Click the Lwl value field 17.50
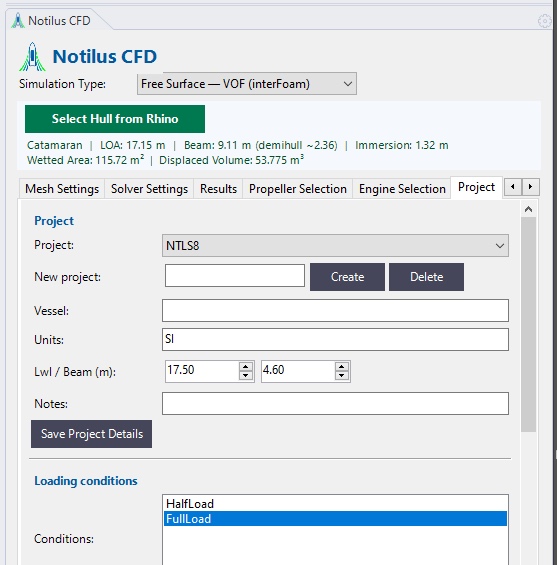 [202, 371]
